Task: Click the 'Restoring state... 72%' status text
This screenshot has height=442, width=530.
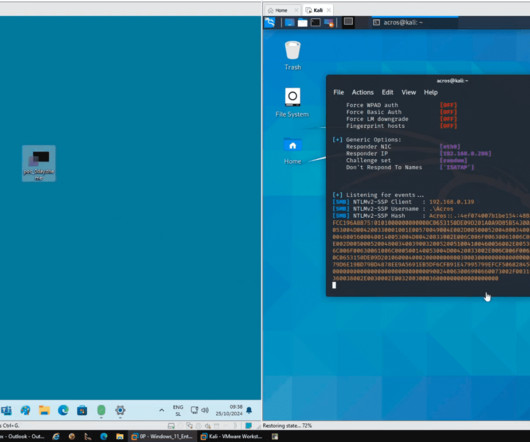Action: click(287, 426)
